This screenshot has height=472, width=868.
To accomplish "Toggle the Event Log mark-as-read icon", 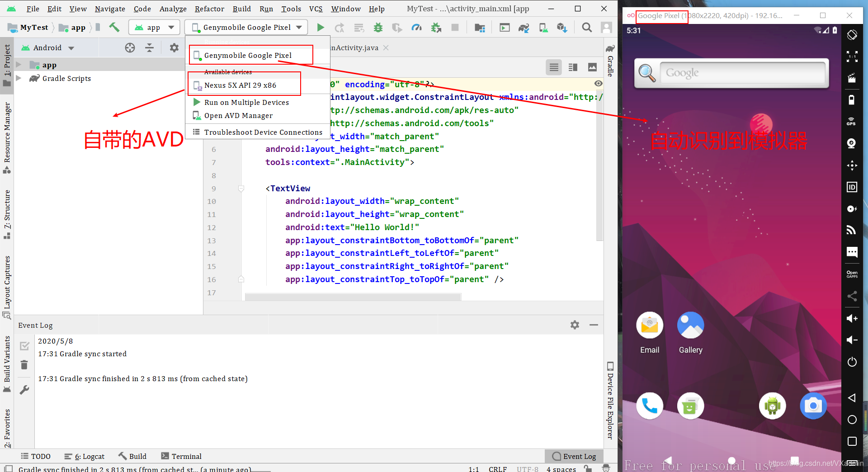I will click(24, 346).
